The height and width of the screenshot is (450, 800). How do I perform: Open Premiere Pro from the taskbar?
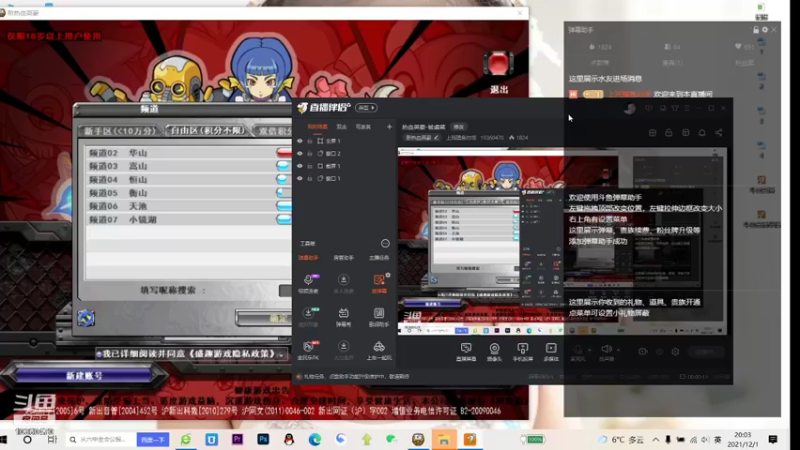click(x=238, y=439)
